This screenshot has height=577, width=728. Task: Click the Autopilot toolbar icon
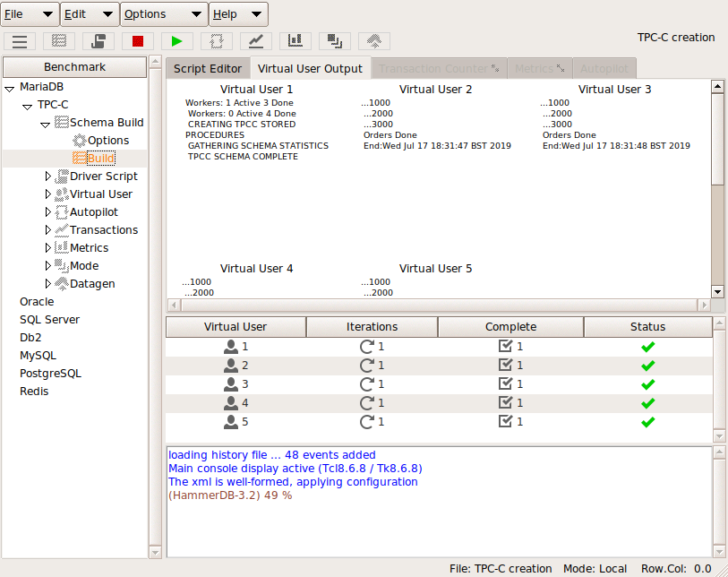point(217,41)
